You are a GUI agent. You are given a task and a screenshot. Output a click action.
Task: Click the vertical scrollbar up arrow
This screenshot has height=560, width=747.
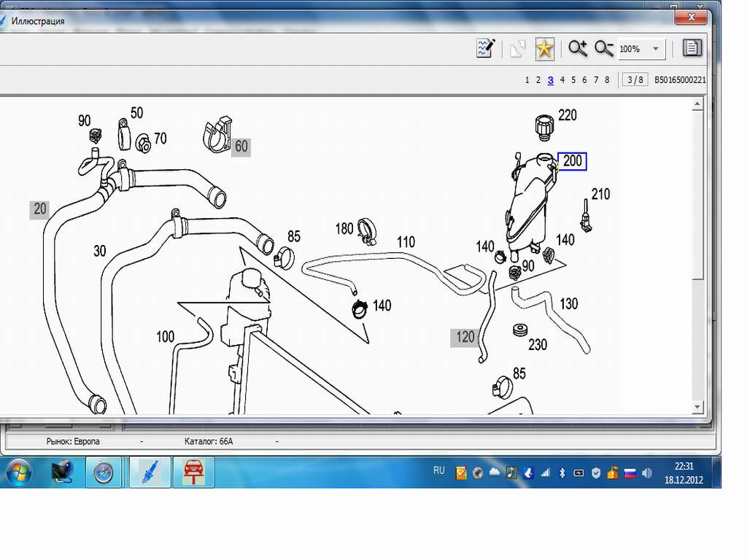[697, 105]
